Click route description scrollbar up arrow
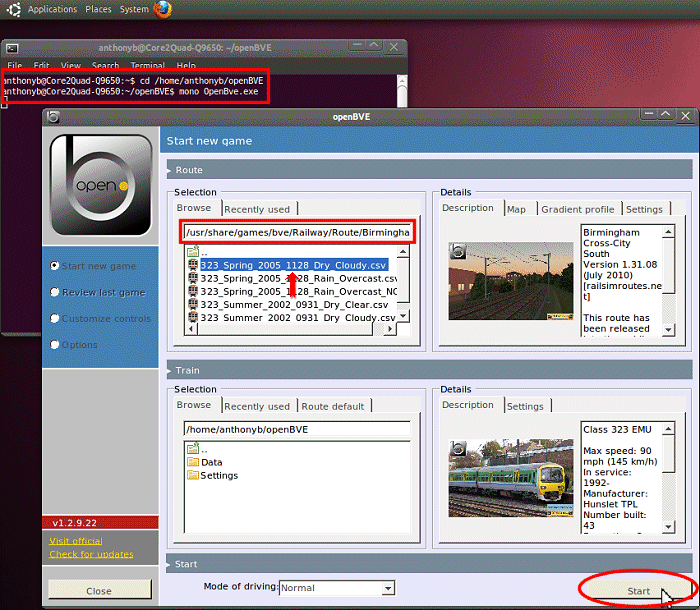This screenshot has width=700, height=610. click(x=668, y=231)
